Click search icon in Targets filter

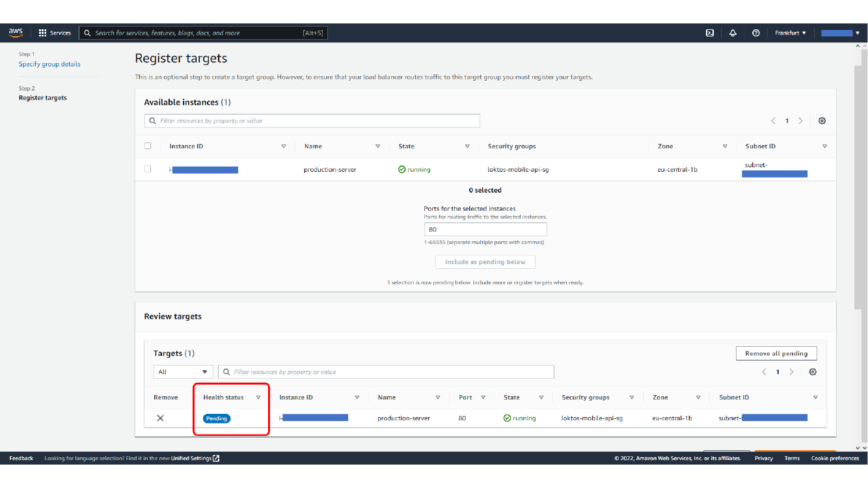click(x=226, y=372)
